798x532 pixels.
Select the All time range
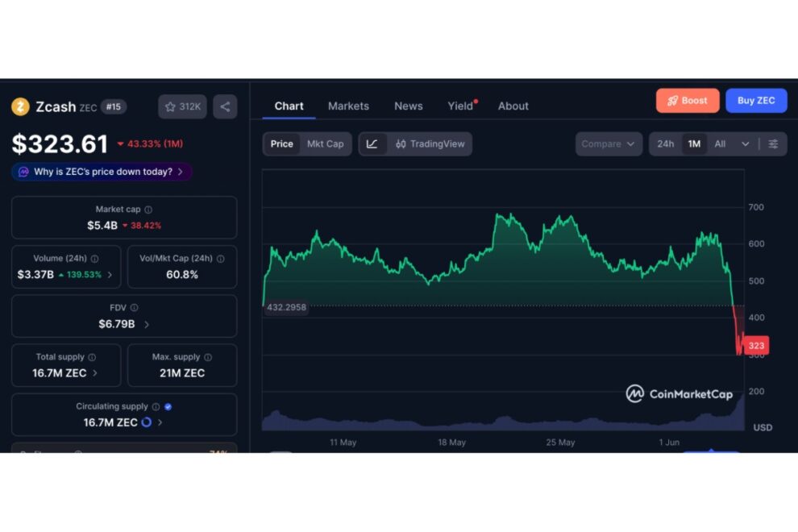tap(720, 144)
